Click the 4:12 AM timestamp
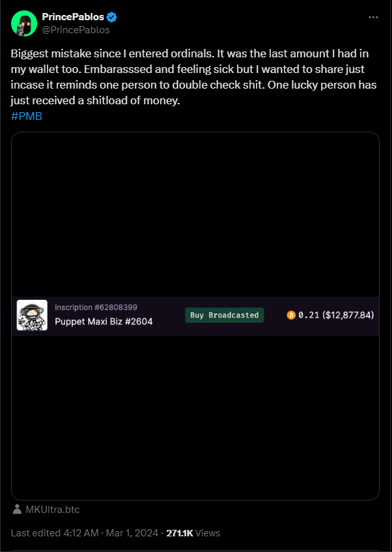This screenshot has height=552, width=392. 81,533
